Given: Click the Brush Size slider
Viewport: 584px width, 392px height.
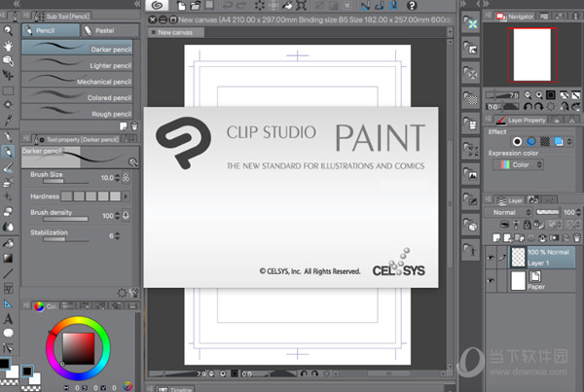Looking at the screenshot, I should pyautogui.click(x=65, y=182).
